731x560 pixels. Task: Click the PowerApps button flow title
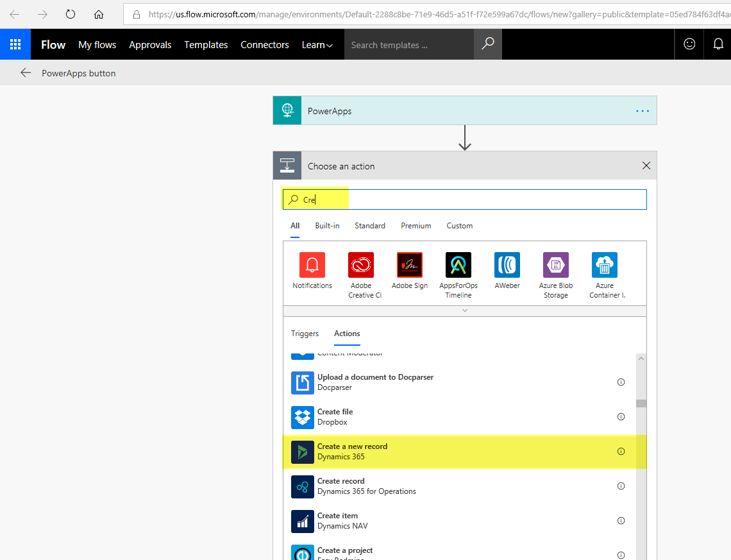(x=79, y=73)
